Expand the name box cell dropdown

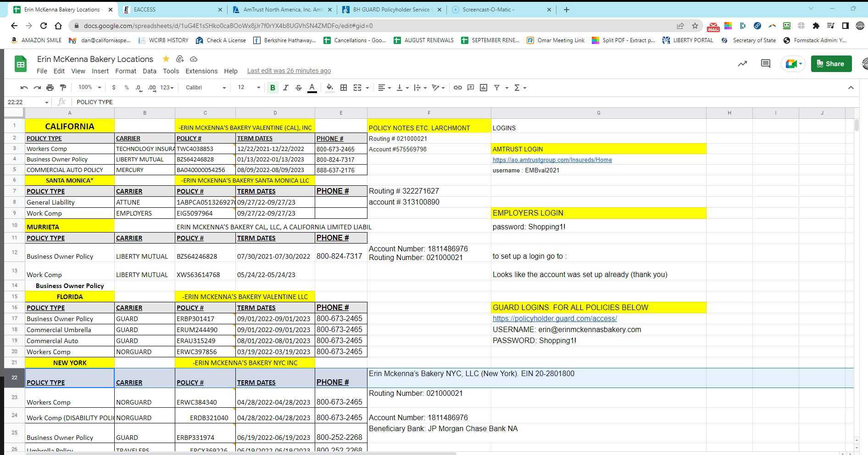[x=46, y=102]
